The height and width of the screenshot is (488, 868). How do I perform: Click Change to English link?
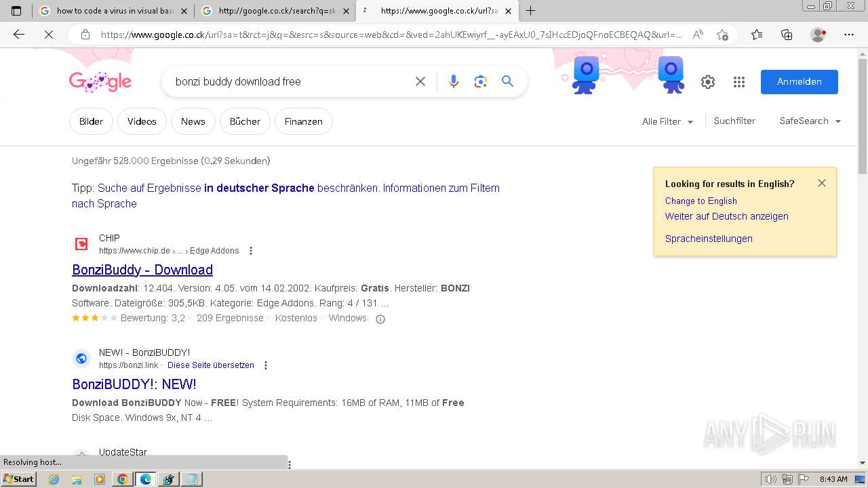tap(701, 201)
